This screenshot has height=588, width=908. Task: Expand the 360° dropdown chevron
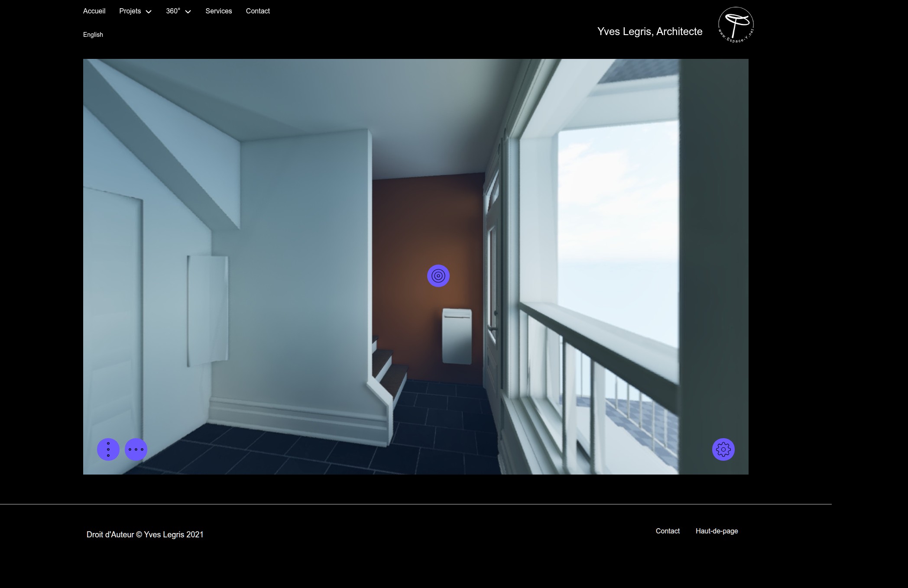click(188, 12)
